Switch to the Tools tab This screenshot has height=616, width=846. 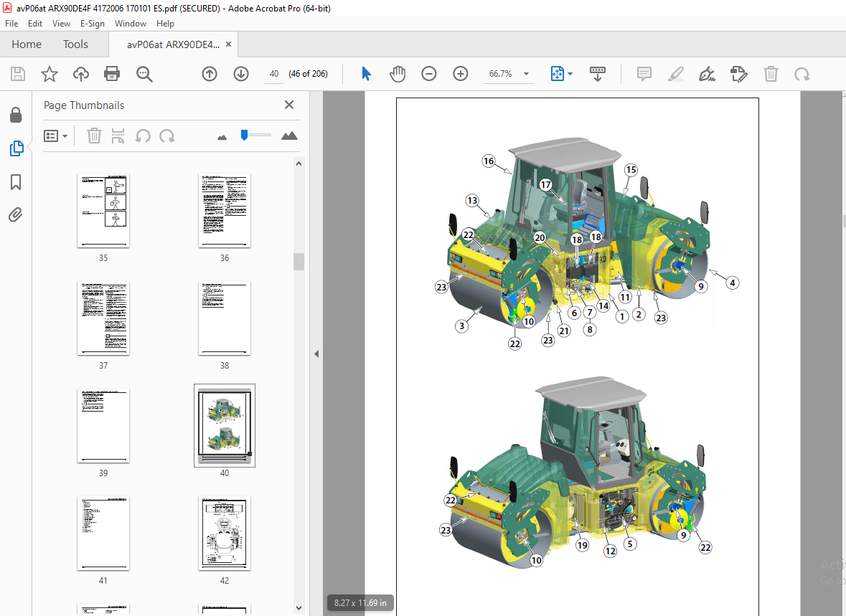pyautogui.click(x=75, y=44)
